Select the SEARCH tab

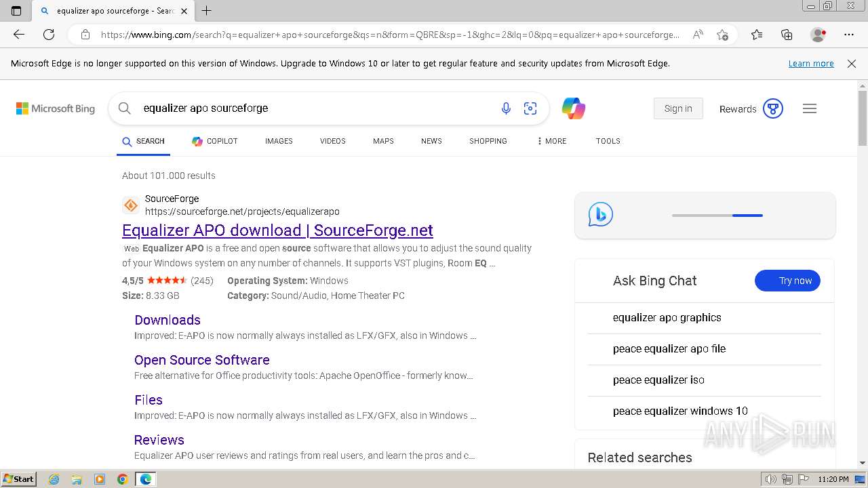pyautogui.click(x=143, y=141)
